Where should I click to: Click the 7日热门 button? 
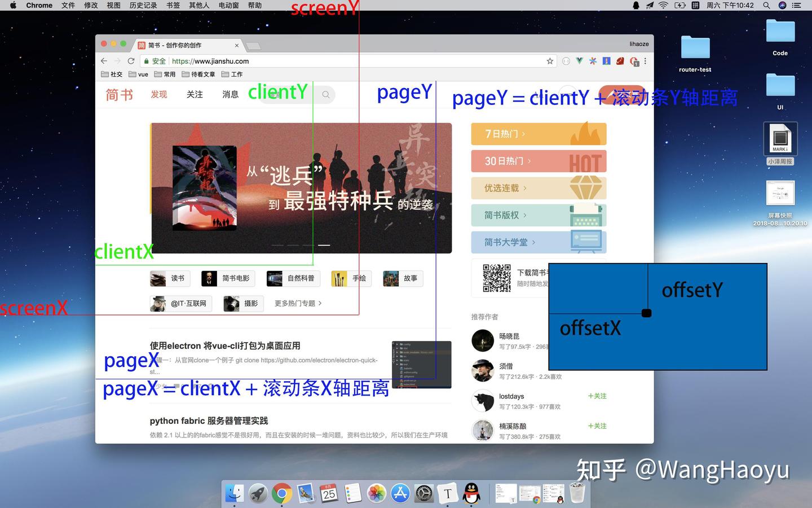coord(538,134)
